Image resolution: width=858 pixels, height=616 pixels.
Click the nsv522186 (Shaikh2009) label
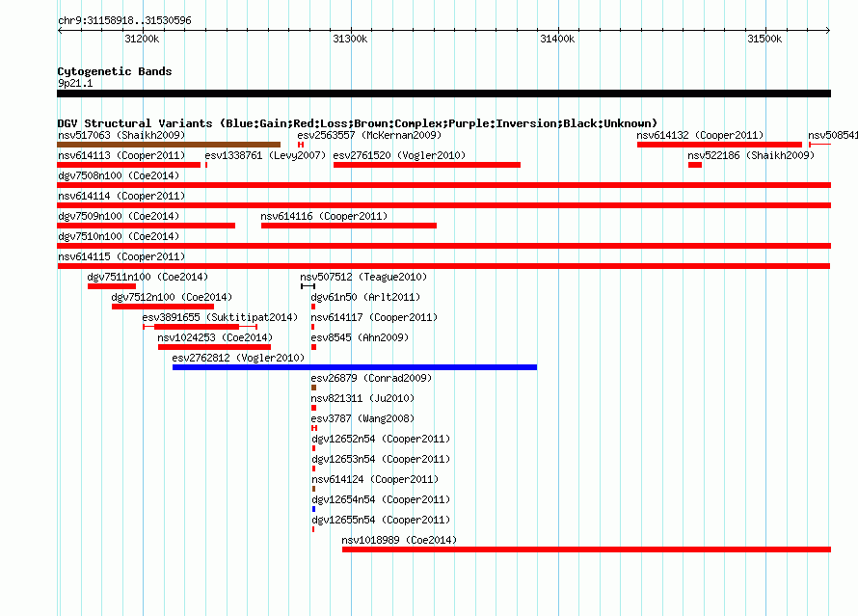[x=751, y=155]
